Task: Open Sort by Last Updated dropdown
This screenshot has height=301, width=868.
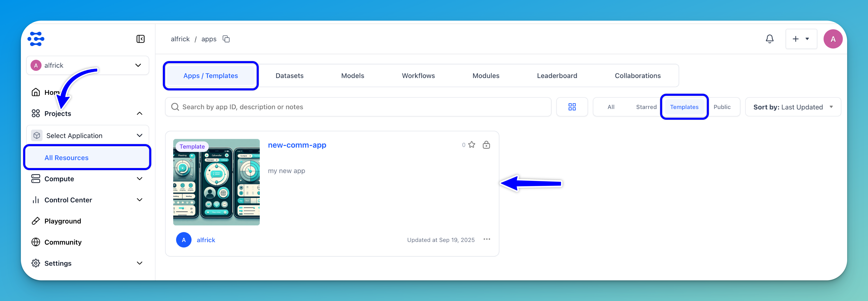Action: tap(793, 107)
